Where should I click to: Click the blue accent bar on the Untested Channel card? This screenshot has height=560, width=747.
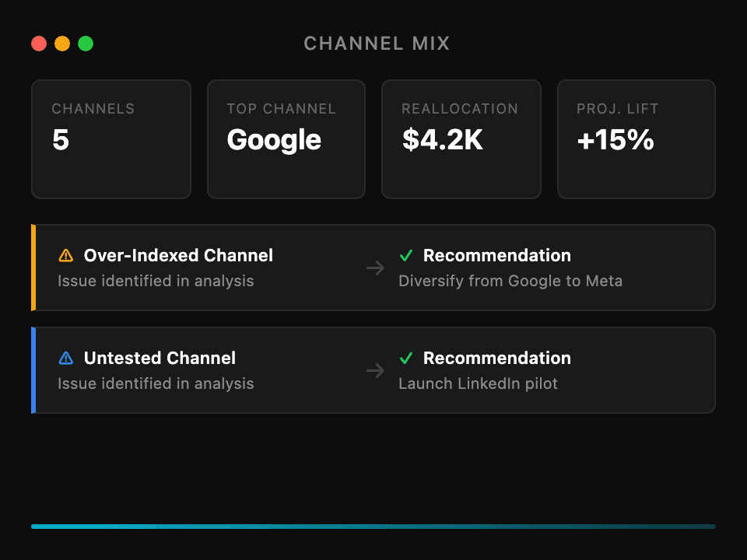click(x=32, y=370)
